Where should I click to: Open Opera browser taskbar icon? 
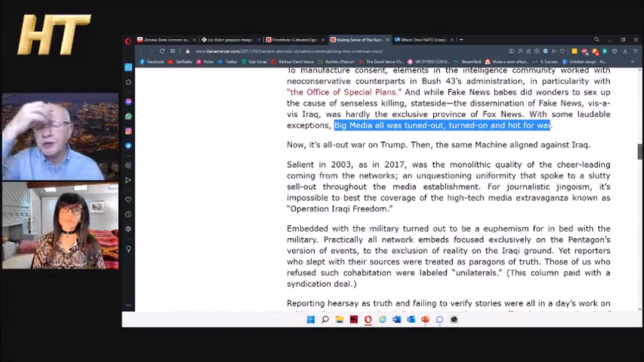[368, 319]
